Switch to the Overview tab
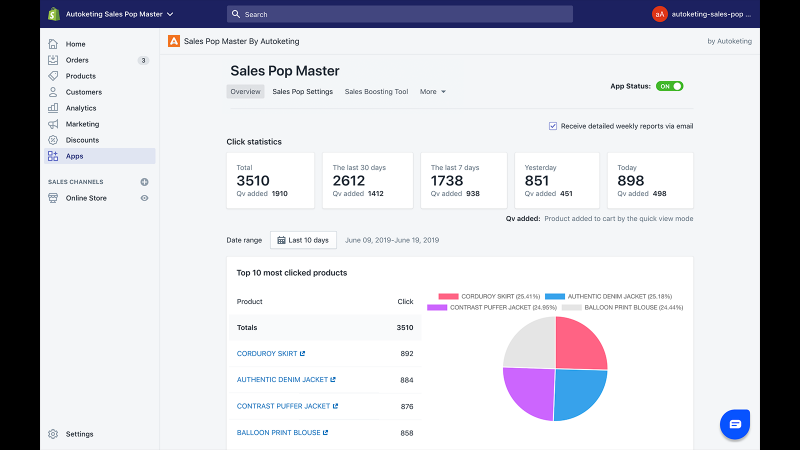Screen dimensions: 800x450 [x=245, y=92]
